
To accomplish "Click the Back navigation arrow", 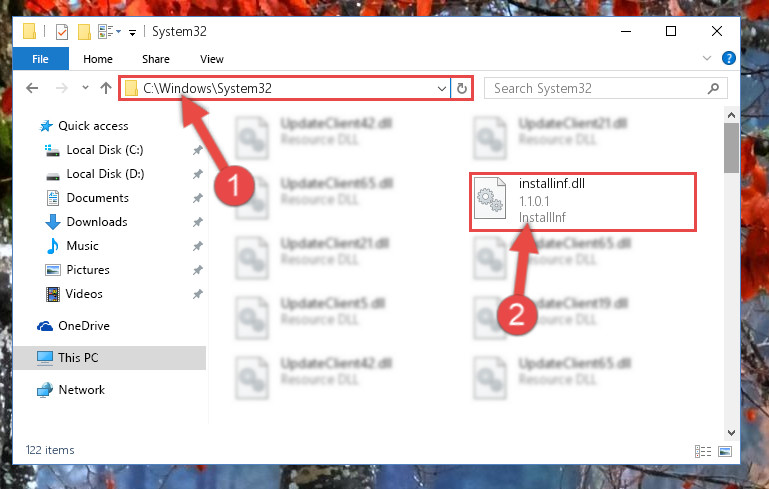I will [32, 88].
